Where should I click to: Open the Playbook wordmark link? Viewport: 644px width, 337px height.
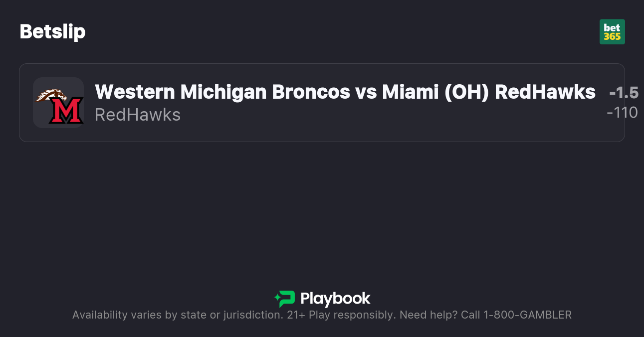point(335,299)
